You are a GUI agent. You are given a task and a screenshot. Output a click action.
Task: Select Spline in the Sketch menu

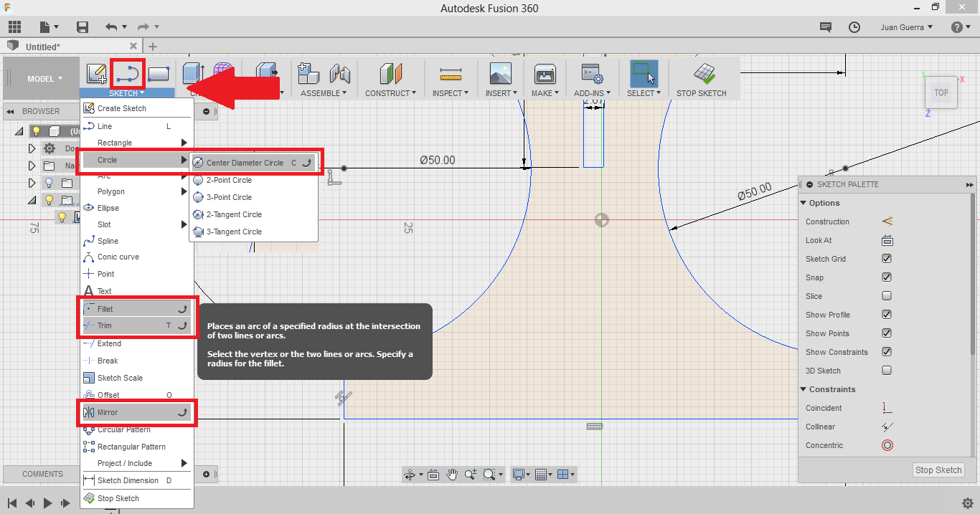point(136,241)
